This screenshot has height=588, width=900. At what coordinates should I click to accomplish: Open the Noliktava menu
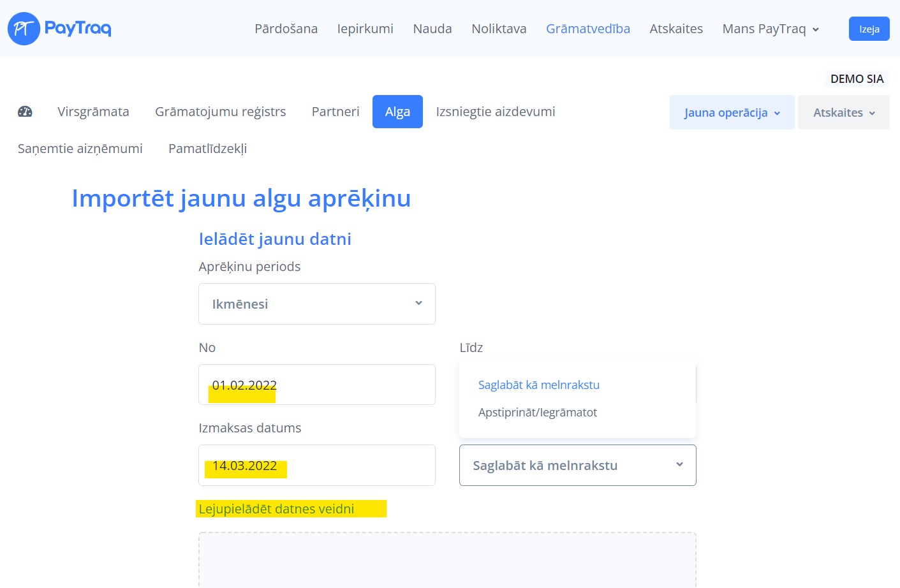[499, 29]
